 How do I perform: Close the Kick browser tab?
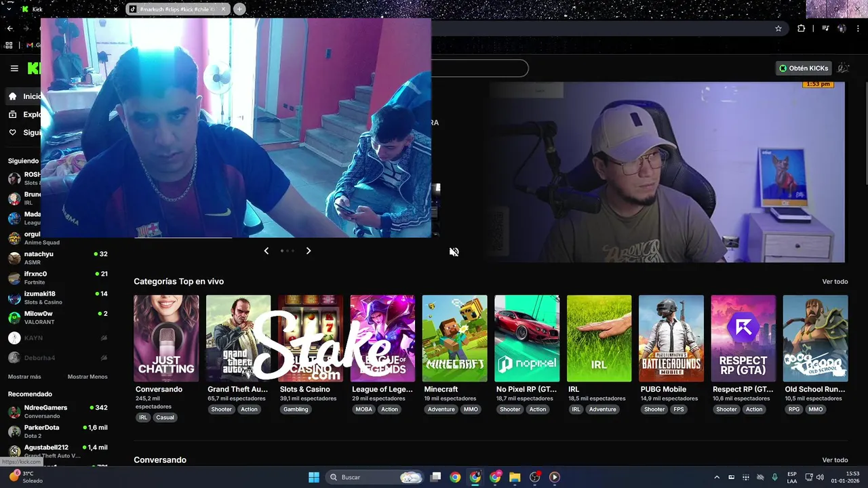coord(115,9)
